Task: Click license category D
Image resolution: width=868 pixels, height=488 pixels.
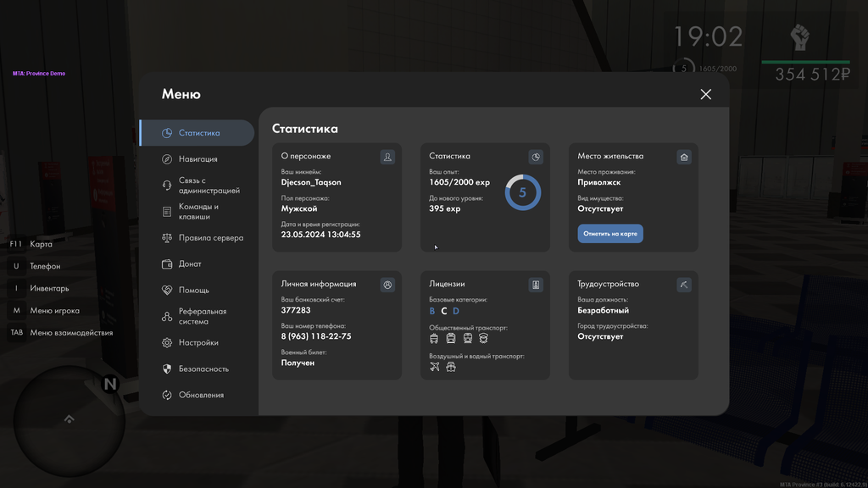Action: 456,311
